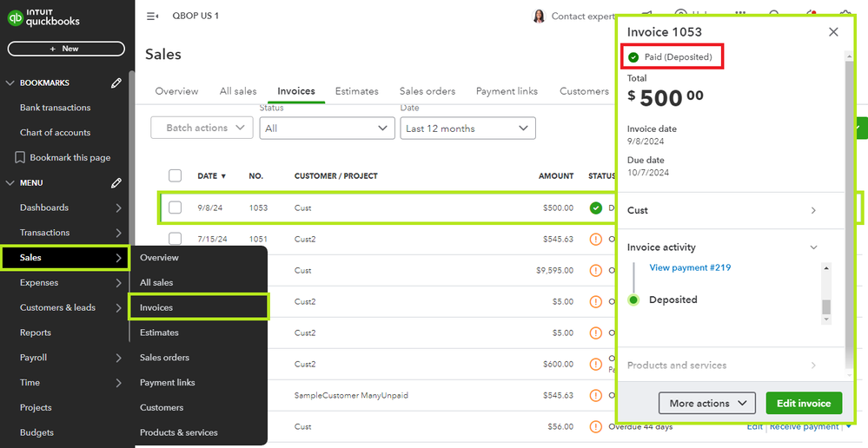
Task: Tick the checkbox for invoice 1051 row
Action: 175,239
